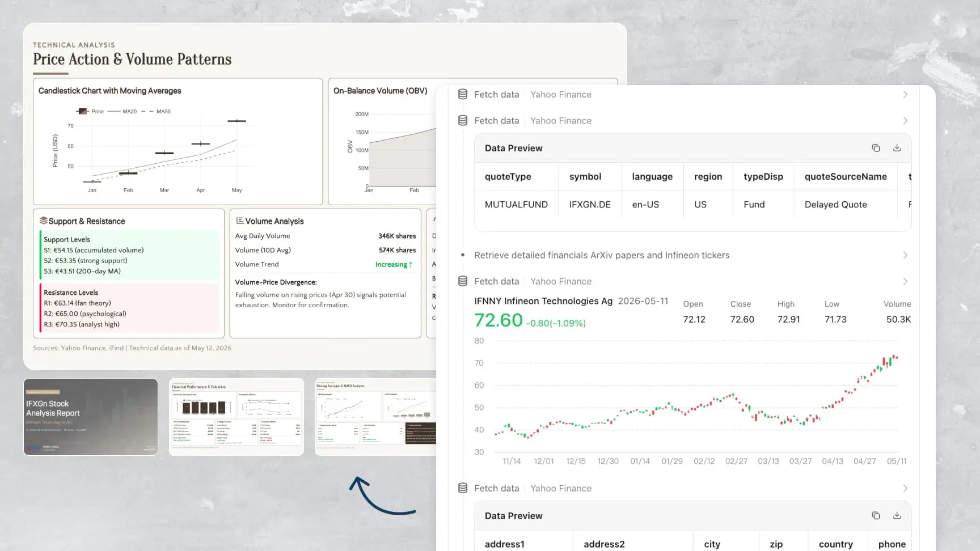Select the IFXGN.DE symbol cell
980x551 pixels.
coord(590,205)
